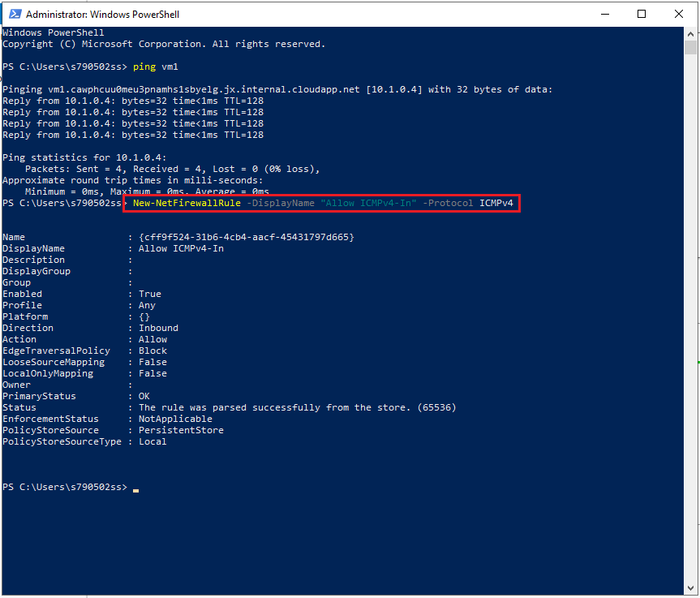Close the Administrator PowerShell window

coord(679,14)
